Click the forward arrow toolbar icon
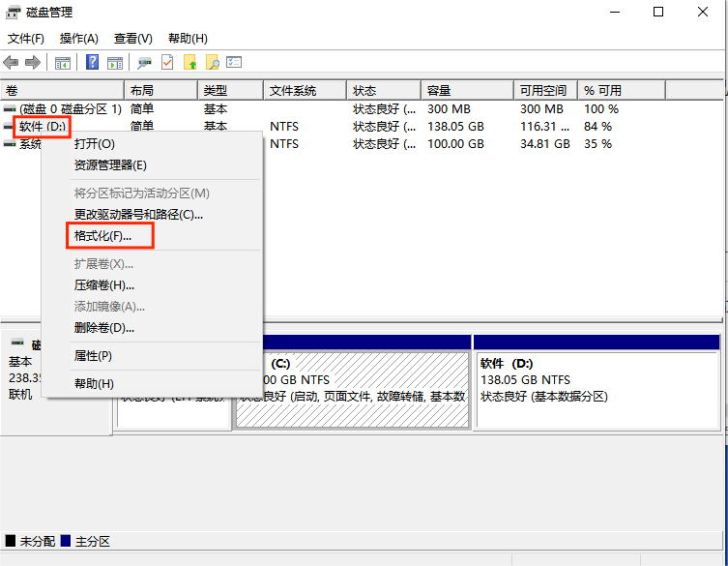Viewport: 728px width, 566px height. tap(33, 63)
